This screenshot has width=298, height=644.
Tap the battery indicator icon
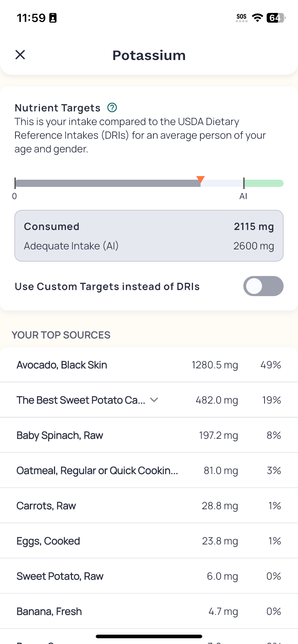pyautogui.click(x=276, y=18)
